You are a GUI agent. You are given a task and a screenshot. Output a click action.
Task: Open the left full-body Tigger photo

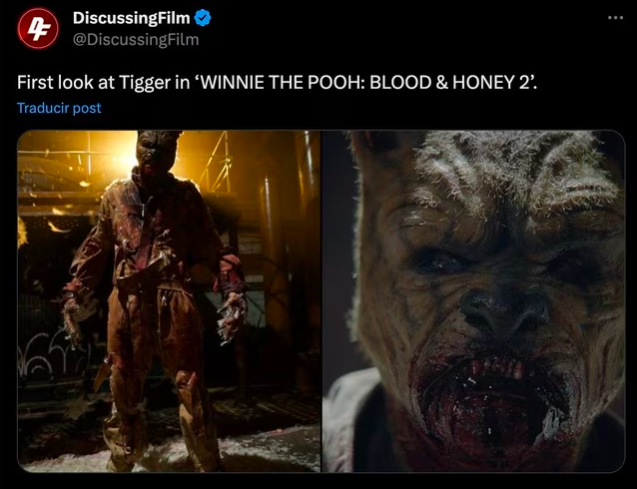(x=169, y=301)
